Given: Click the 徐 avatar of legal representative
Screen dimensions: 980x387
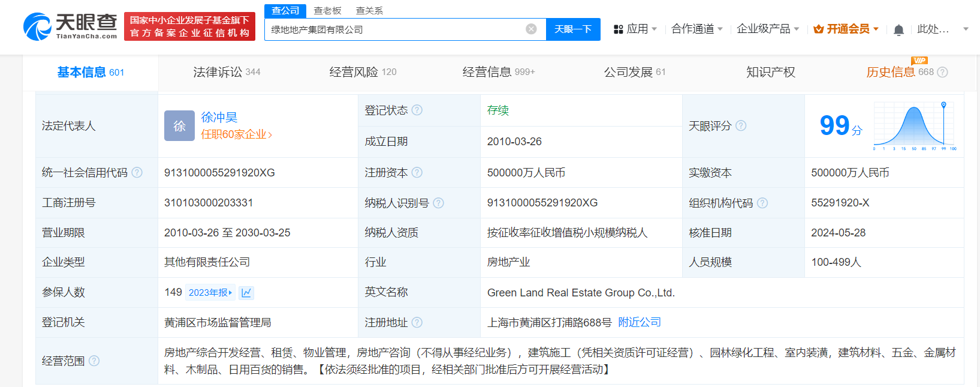Looking at the screenshot, I should point(179,126).
